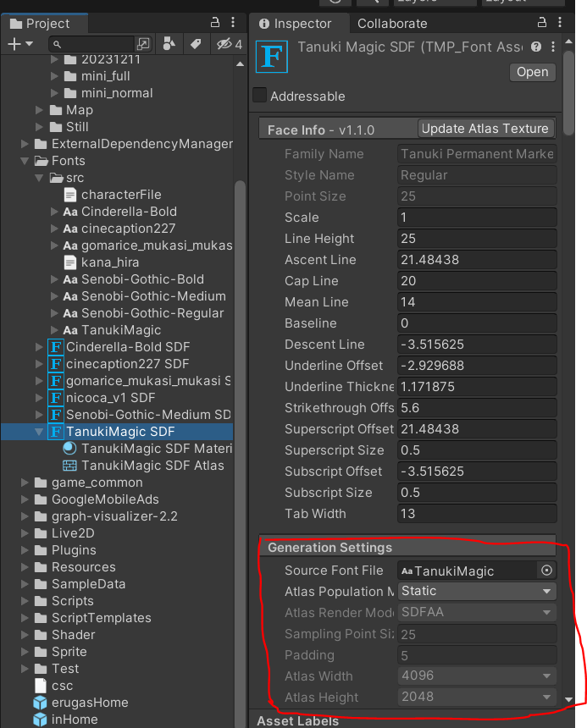Click the Project search field

coord(92,44)
